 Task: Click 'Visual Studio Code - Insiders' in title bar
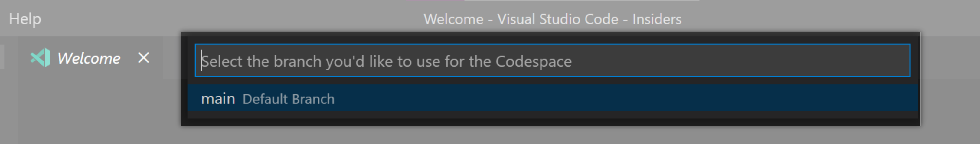click(x=589, y=19)
